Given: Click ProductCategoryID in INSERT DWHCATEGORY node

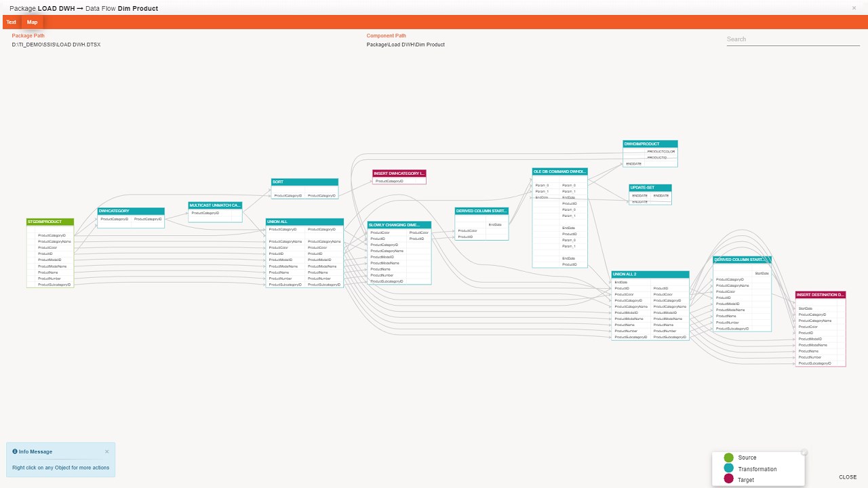Looking at the screenshot, I should (x=389, y=181).
